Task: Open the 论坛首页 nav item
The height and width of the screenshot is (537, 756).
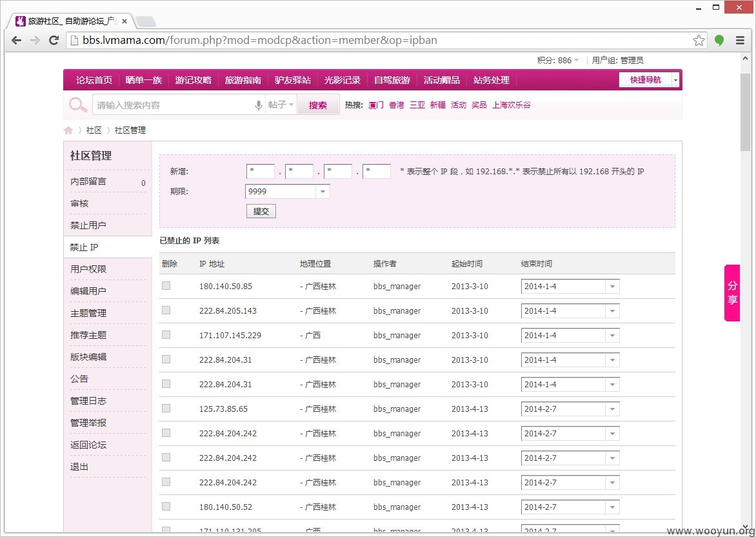Action: [94, 80]
